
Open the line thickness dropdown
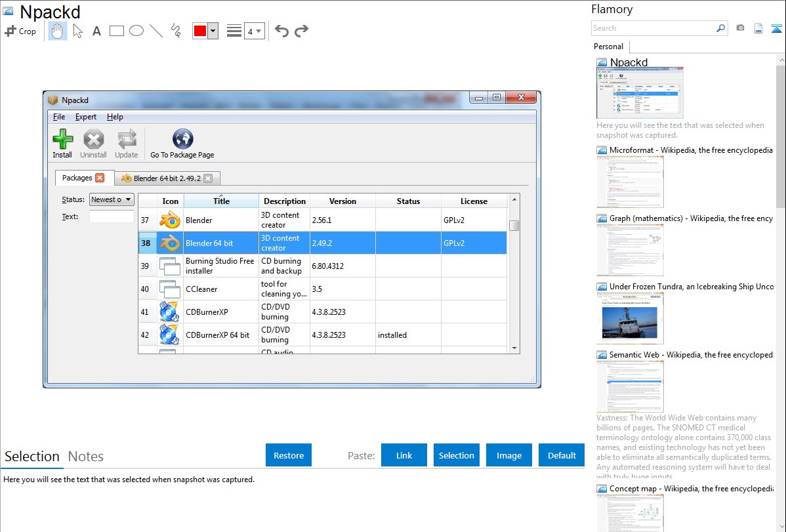(x=254, y=31)
